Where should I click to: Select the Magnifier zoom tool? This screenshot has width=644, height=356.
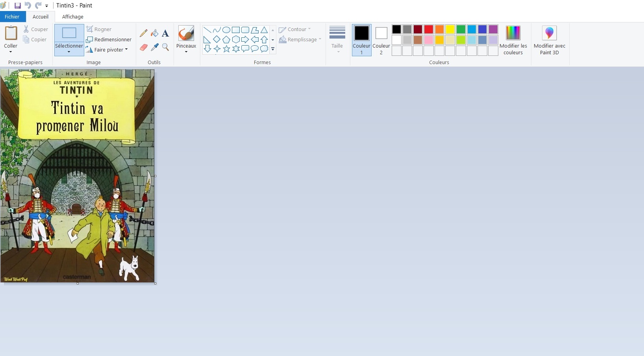165,47
